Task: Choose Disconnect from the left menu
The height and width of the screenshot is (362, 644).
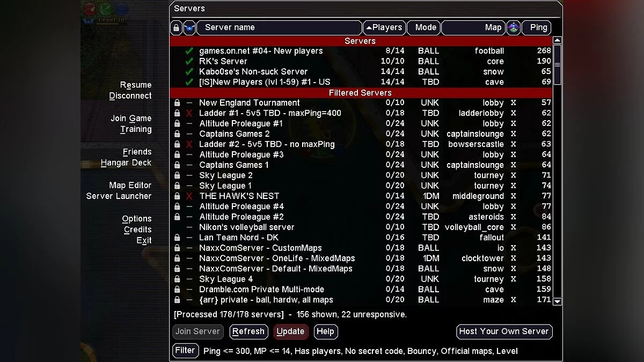Action: 130,96
